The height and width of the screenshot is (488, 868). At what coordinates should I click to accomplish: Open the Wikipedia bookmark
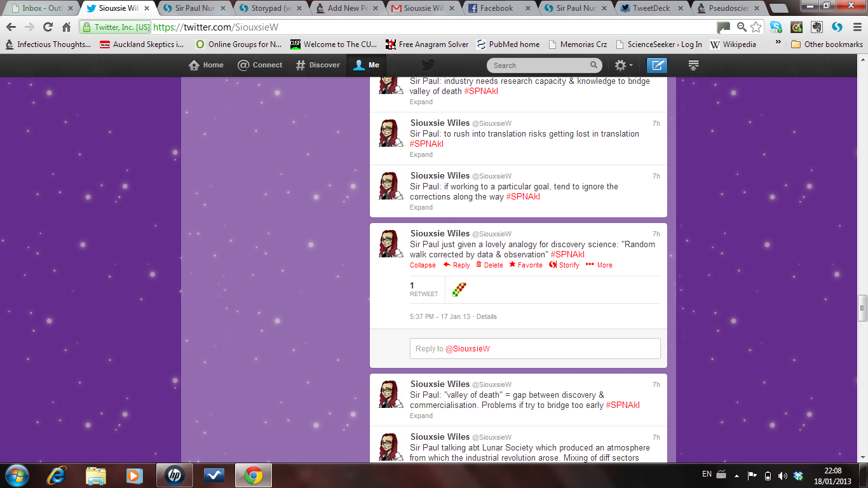pos(733,44)
